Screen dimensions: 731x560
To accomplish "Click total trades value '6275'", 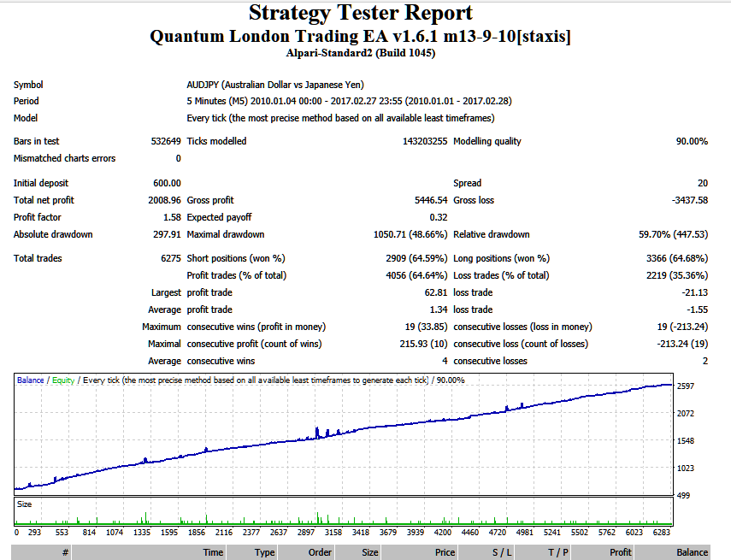I will pyautogui.click(x=171, y=258).
